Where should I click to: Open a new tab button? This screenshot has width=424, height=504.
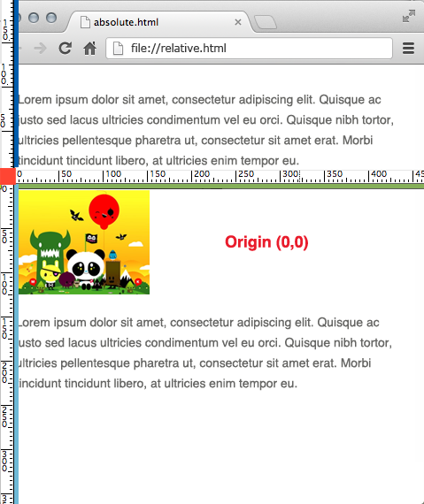pos(265,22)
